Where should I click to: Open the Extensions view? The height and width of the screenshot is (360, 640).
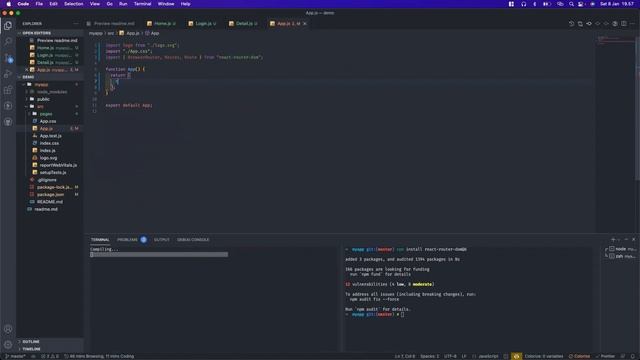tap(8, 90)
